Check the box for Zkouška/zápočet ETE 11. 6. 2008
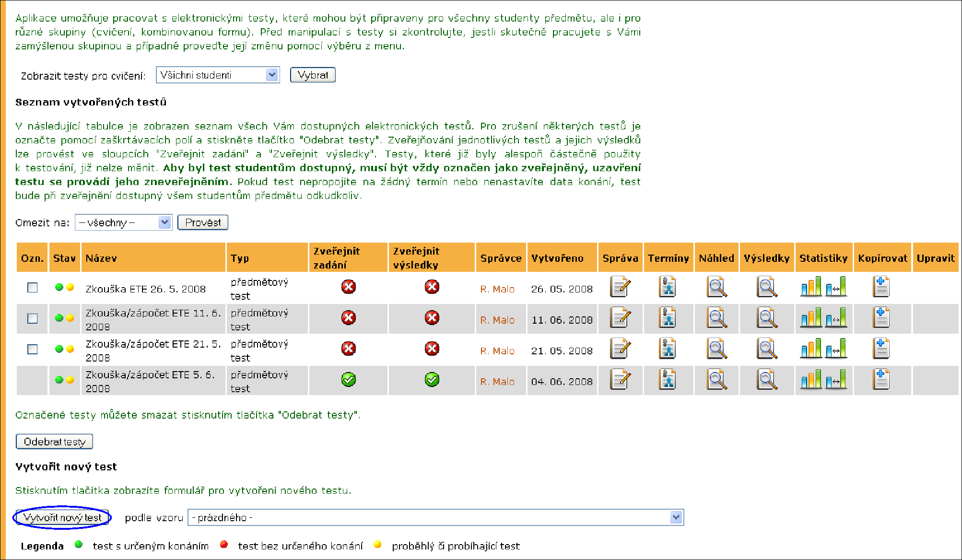 [32, 318]
